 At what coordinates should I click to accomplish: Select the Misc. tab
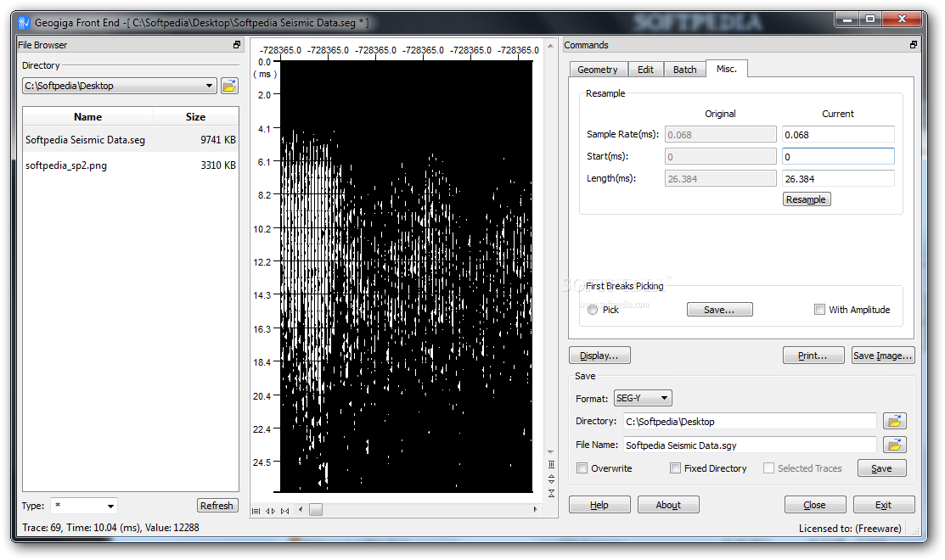[x=726, y=69]
